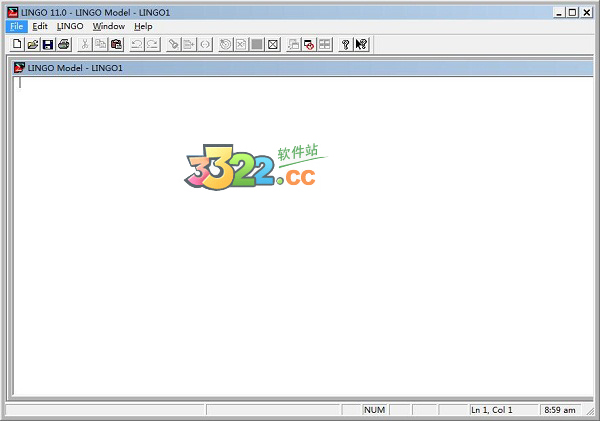600x421 pixels.
Task: Click the '8:59 am' clock in status bar
Action: point(560,410)
